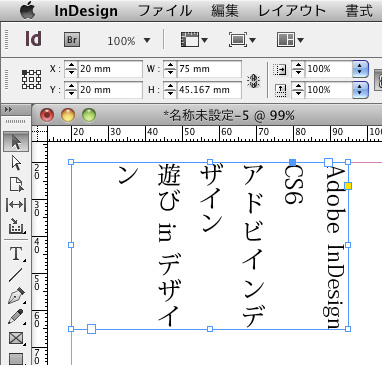Viewport: 382px width, 365px height.
Task: Click the blue anchored object control square
Action: tap(292, 162)
